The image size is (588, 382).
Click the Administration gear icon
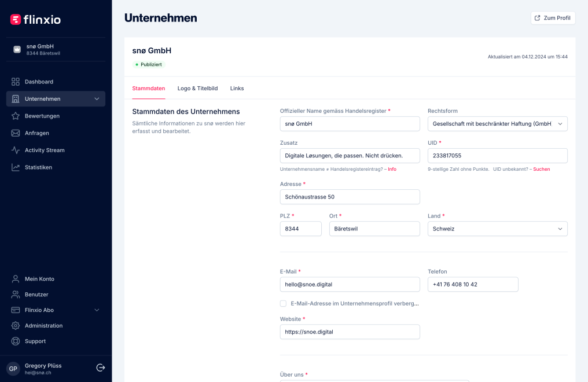coord(16,326)
